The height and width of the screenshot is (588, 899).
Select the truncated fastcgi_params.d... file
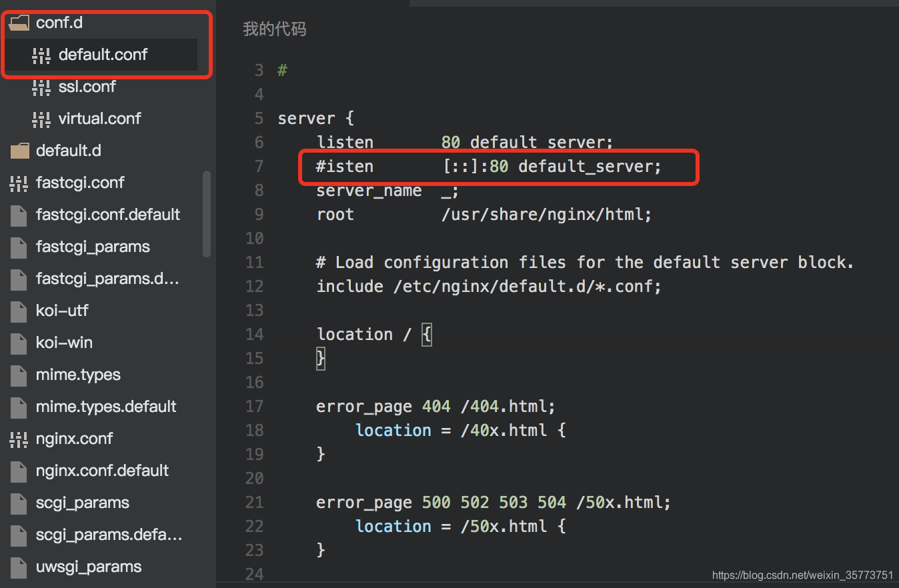pos(107,279)
